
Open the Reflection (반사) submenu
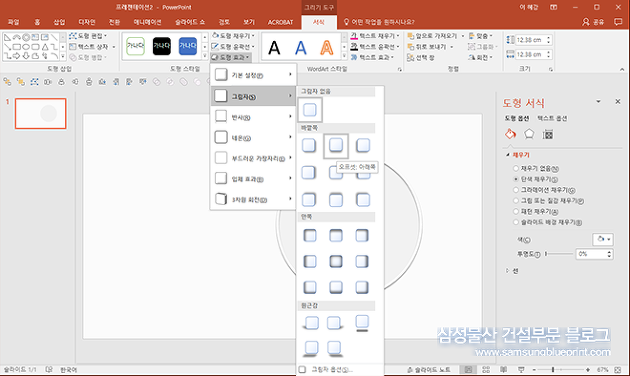point(253,117)
